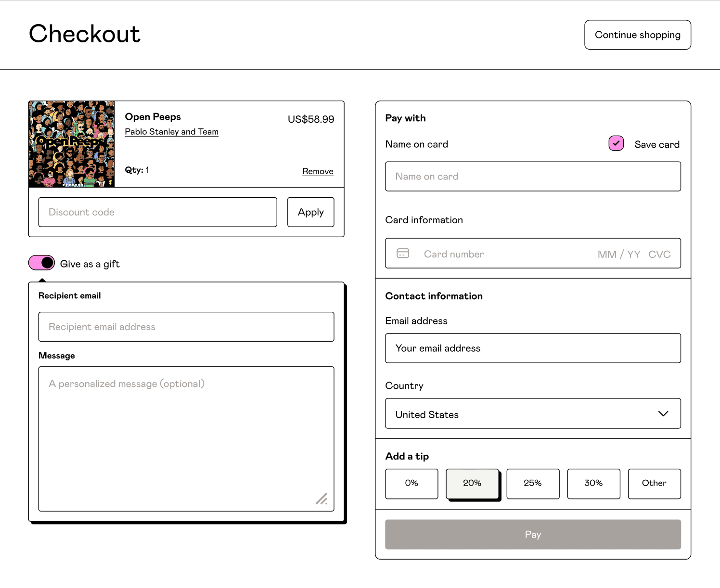Screen dimensions: 720x588
Task: Open the Pablo Stanley and Team link
Action: tap(171, 132)
